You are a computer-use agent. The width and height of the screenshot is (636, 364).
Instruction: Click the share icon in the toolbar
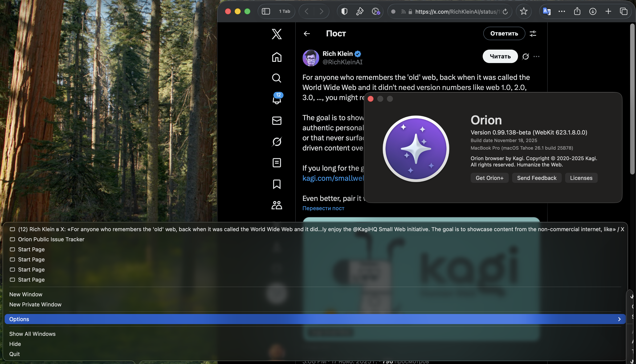(577, 11)
